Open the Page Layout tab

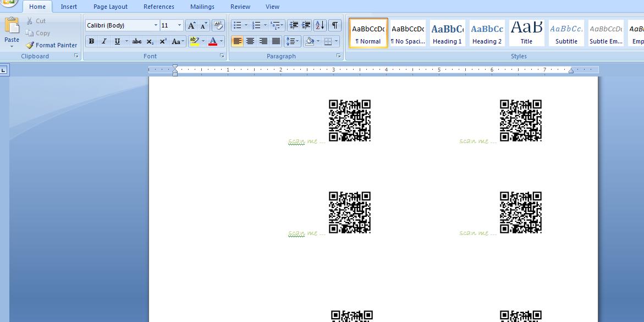110,7
